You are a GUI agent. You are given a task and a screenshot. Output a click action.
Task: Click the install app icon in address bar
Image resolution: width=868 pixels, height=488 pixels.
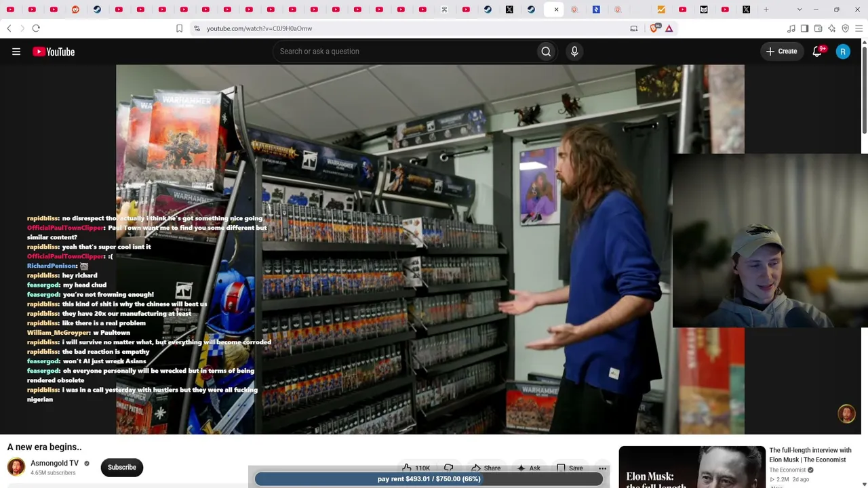pos(633,28)
